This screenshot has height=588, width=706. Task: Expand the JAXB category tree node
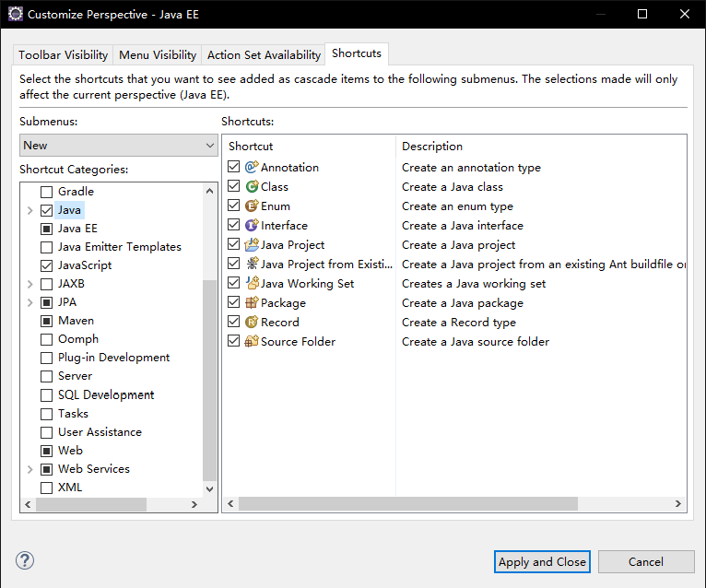30,284
